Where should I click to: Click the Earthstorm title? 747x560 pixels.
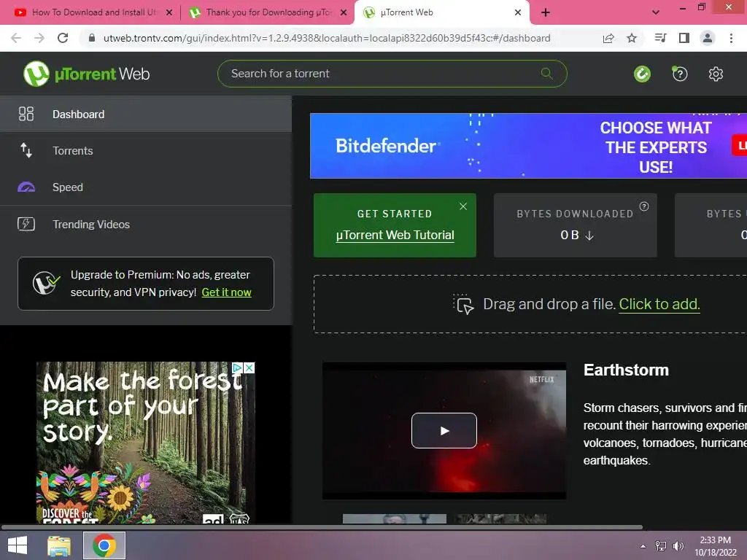pos(626,370)
